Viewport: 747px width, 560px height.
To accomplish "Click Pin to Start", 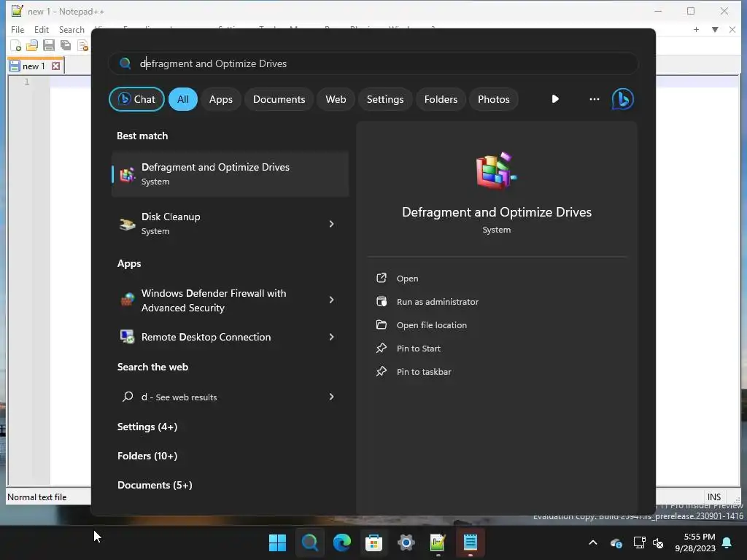I will (418, 348).
